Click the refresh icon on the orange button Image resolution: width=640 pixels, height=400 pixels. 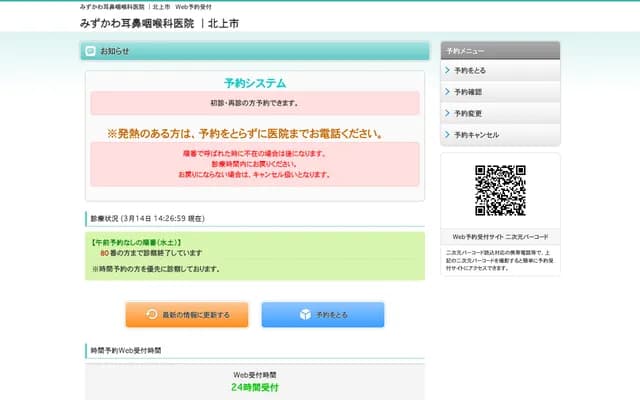click(x=151, y=314)
